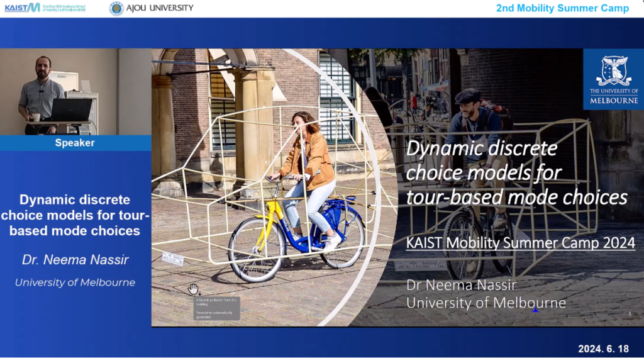Click the AJOU UNIVERSITY text in the header
This screenshot has height=358, width=644.
[x=160, y=8]
